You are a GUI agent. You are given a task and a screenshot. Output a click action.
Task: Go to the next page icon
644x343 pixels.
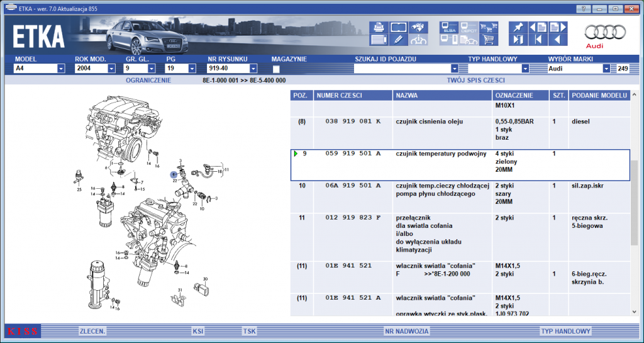coord(558,27)
